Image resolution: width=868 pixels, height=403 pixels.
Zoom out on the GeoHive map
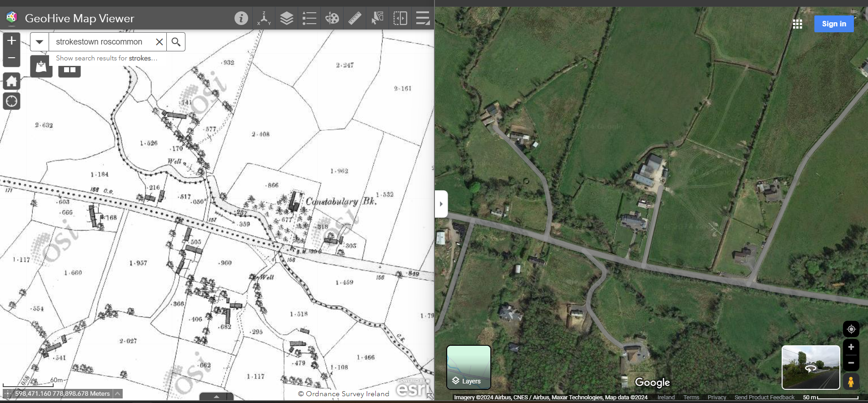pyautogui.click(x=12, y=58)
